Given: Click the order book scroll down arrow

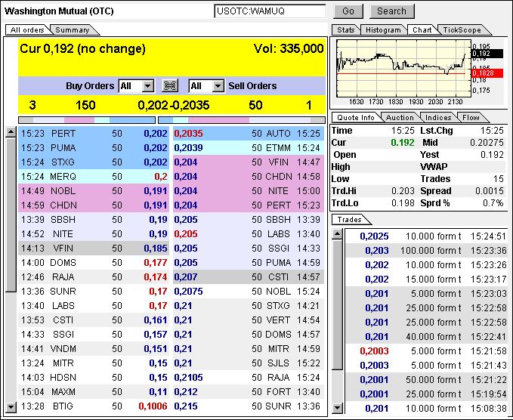Looking at the screenshot, I should click(x=11, y=407).
